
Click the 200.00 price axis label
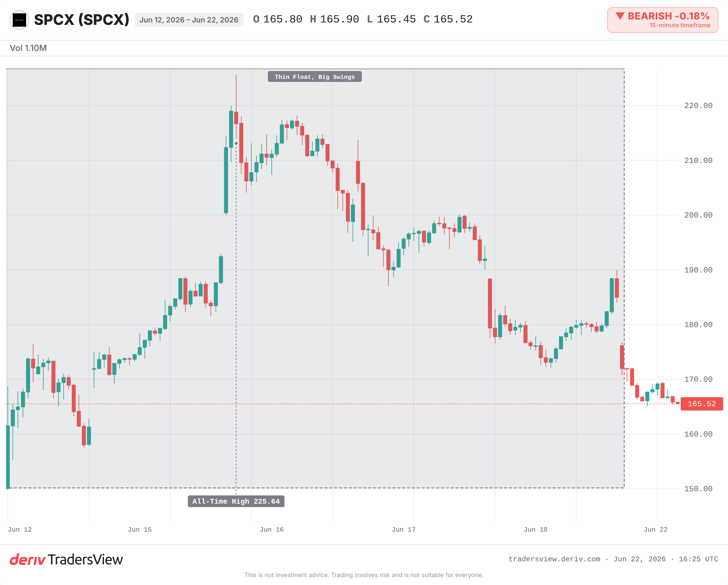coord(698,215)
